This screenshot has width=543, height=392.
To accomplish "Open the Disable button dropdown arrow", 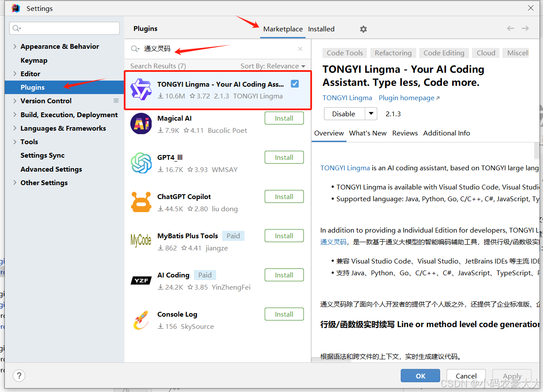I will click(371, 114).
